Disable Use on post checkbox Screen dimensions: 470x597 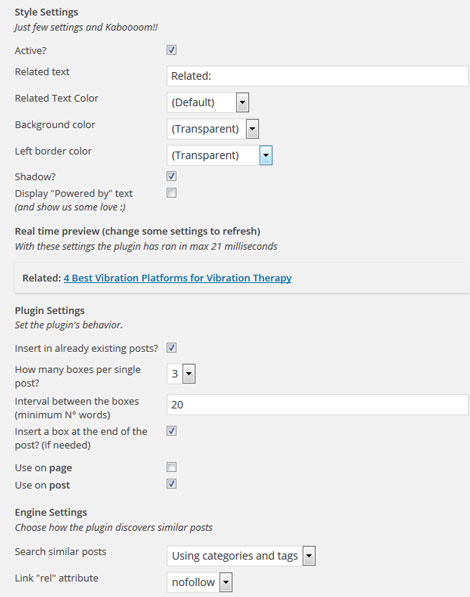(171, 484)
